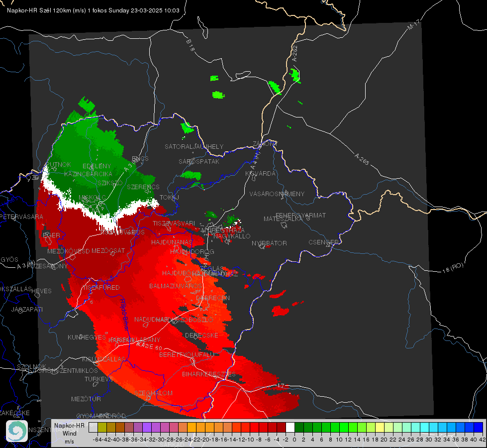This screenshot has width=487, height=448.
Task: Click the CSENGER city label
Action: pos(323,242)
